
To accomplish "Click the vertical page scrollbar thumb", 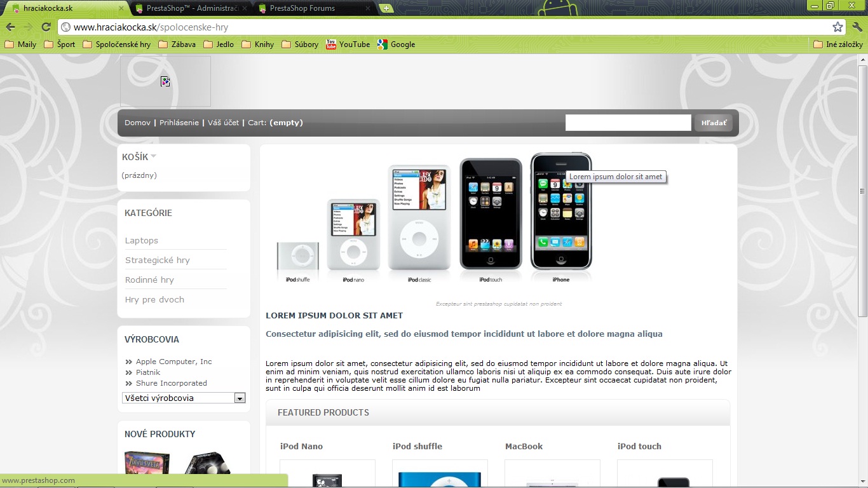I will [862, 191].
